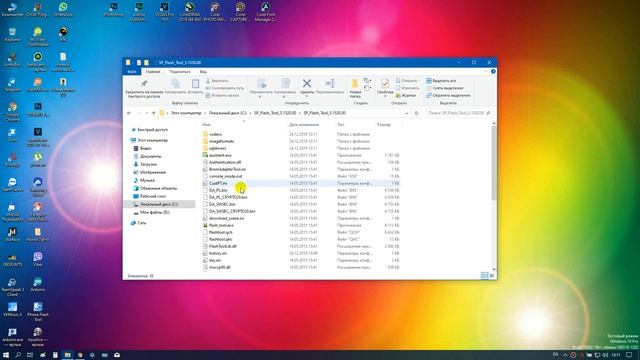Screen dimensions: 640x360
Task: Open the Telegram desktop shortcut
Action: pos(12,85)
